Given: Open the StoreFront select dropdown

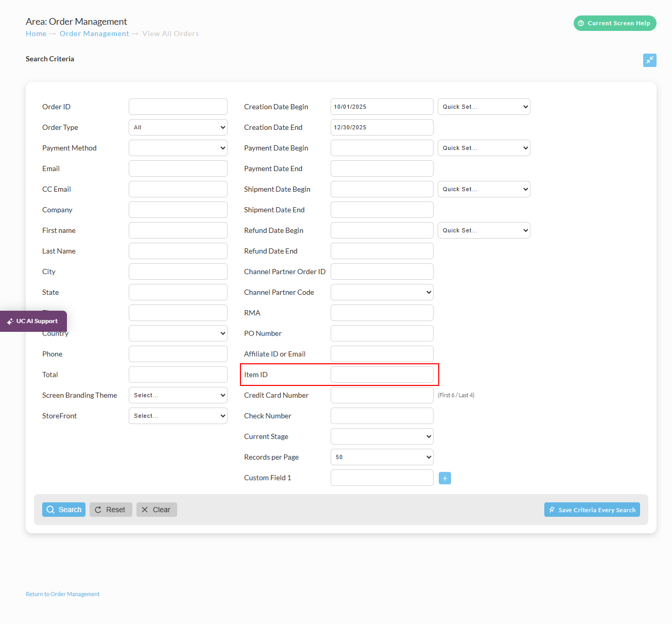Looking at the screenshot, I should coord(178,416).
